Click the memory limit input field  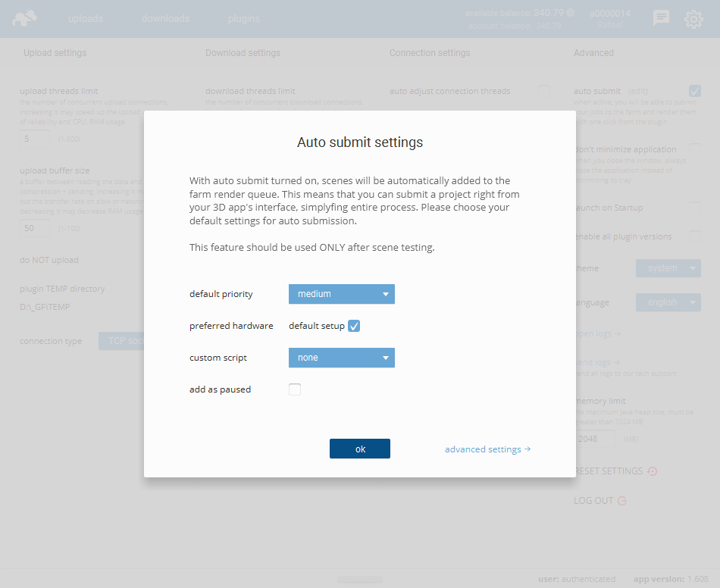[x=595, y=439]
